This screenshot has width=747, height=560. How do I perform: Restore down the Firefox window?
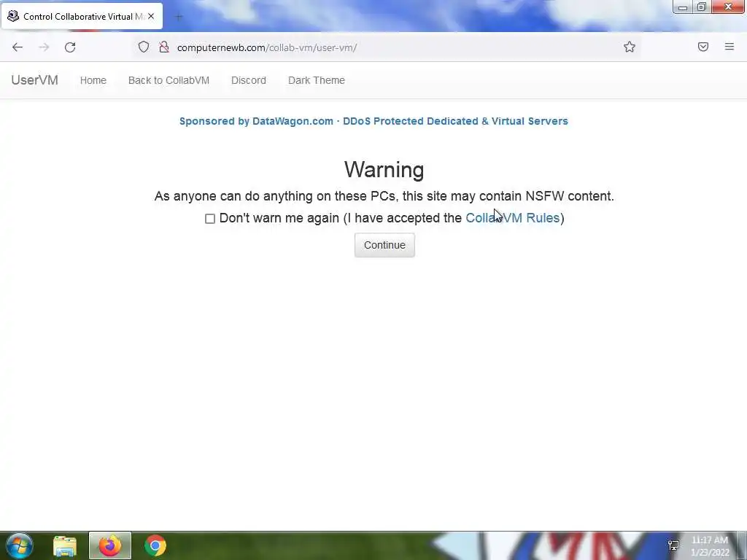(702, 7)
